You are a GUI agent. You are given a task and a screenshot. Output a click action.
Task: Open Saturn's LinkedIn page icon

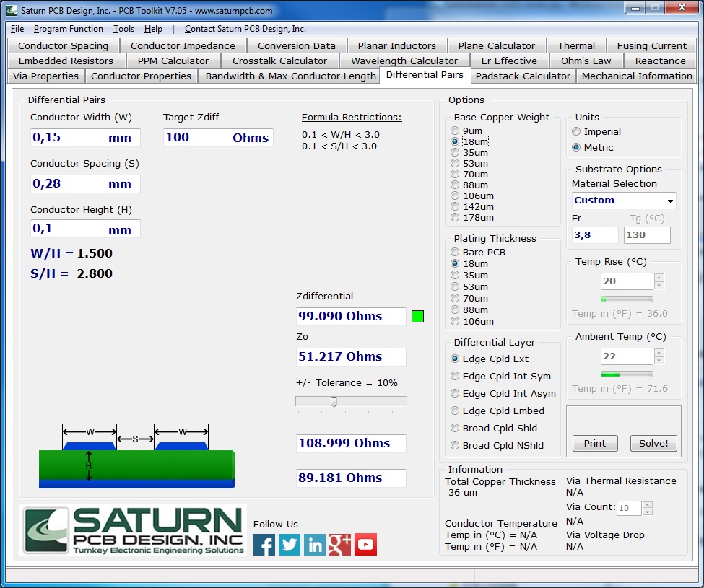click(x=315, y=545)
